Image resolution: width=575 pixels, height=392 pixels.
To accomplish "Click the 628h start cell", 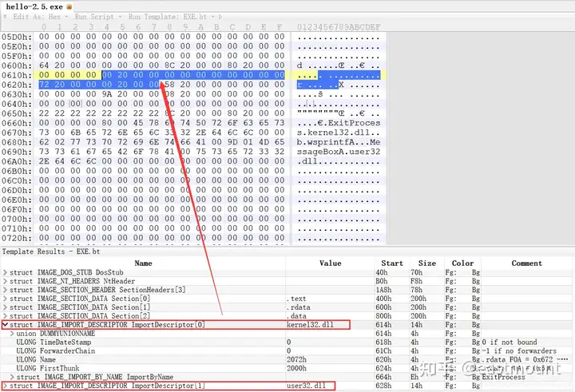I will coord(383,386).
